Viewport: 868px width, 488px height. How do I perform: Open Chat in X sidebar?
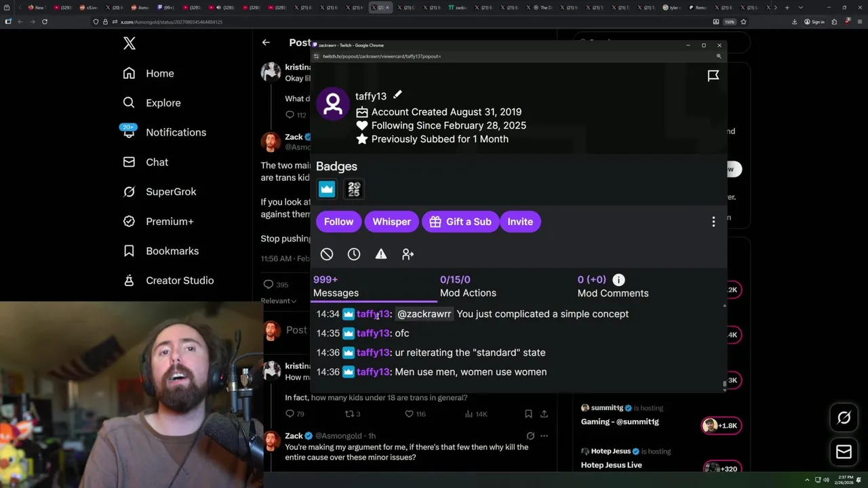point(145,162)
